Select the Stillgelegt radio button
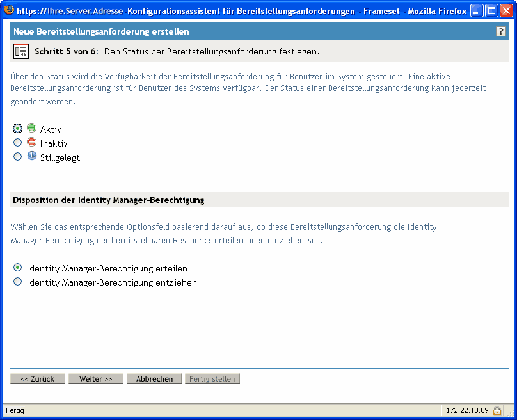The height and width of the screenshot is (420, 517). [17, 156]
